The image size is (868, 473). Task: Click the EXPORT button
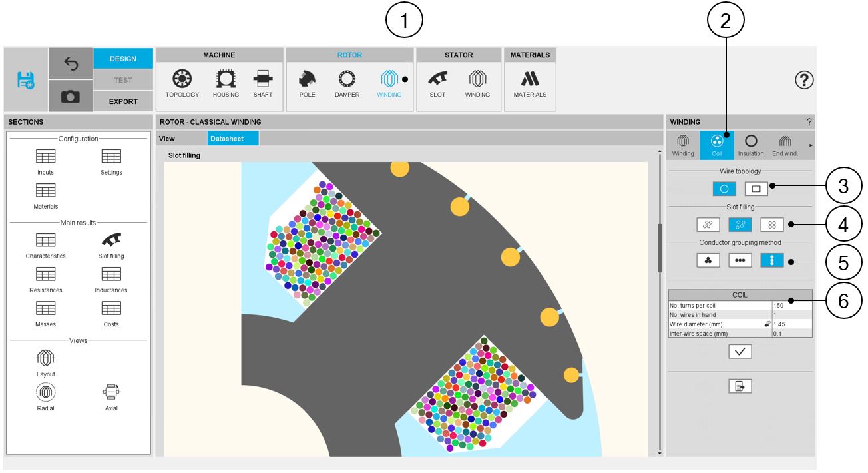pyautogui.click(x=123, y=101)
